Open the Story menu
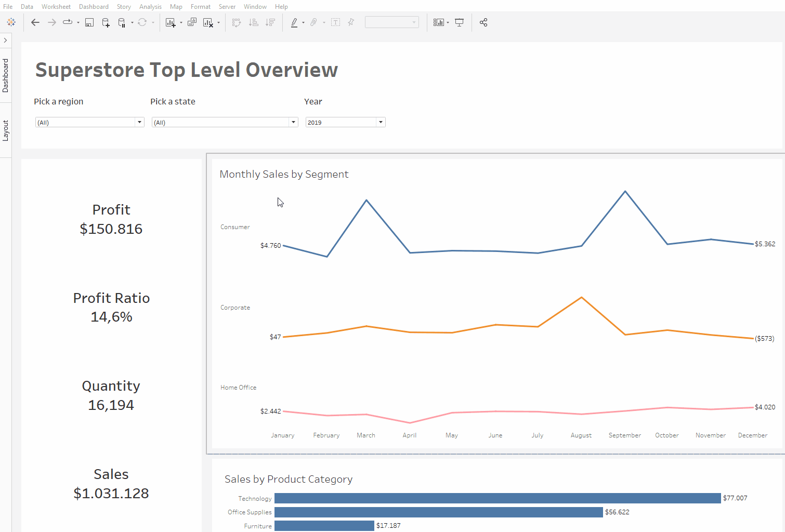Screen dimensions: 785x532 (x=124, y=7)
